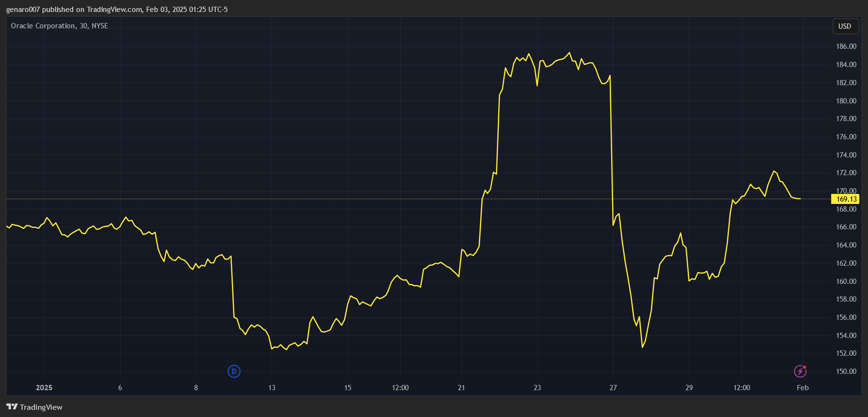868x417 pixels.
Task: Select the 176.00 price axis label
Action: 846,137
